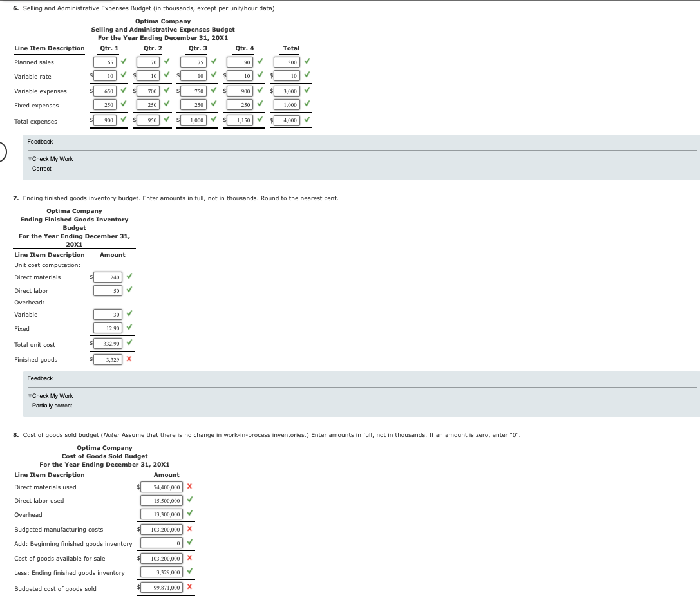This screenshot has width=700, height=598.
Task: Click the Variable overhead field showing 30
Action: 108,315
